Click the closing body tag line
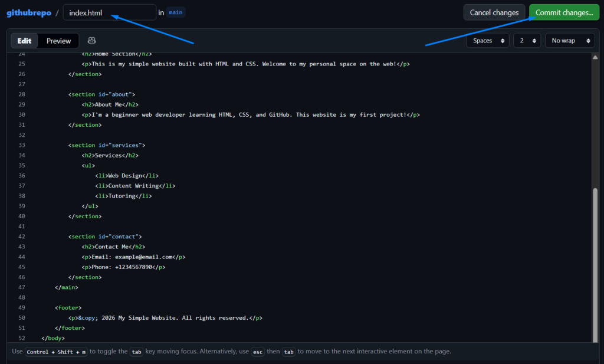 point(53,338)
